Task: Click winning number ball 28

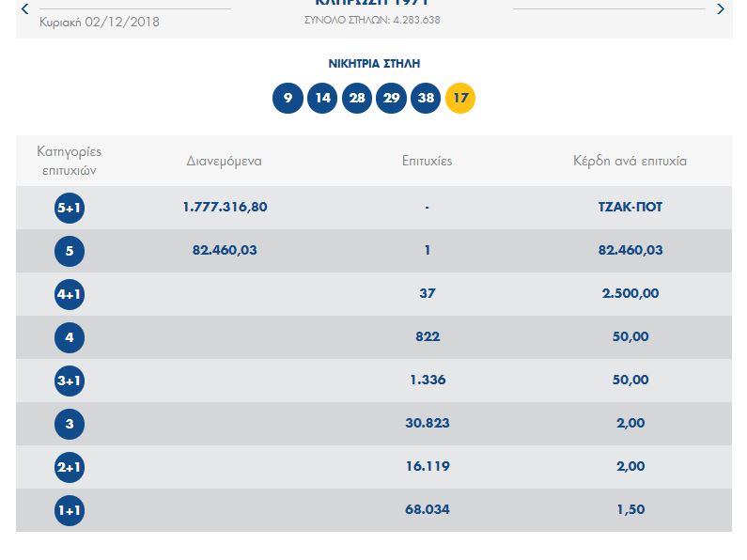Action: click(x=357, y=98)
